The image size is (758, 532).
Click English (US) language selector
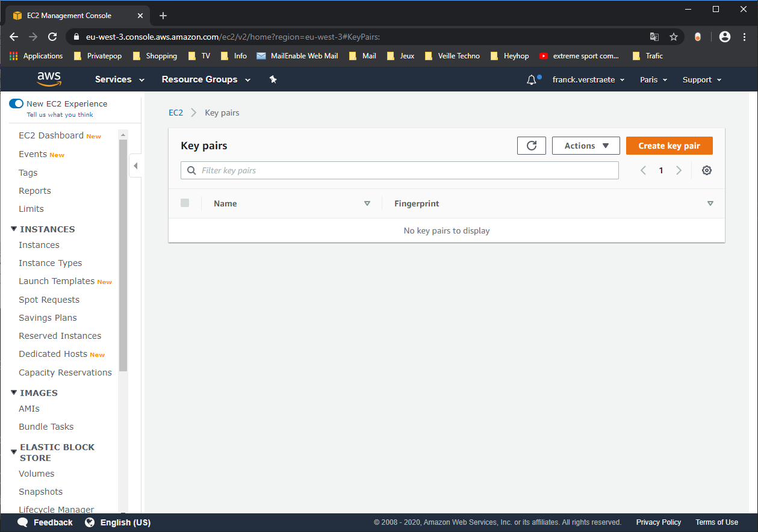(x=125, y=522)
